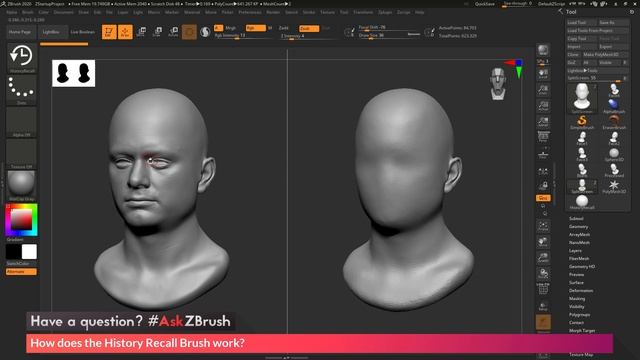
Task: Select the PolyMesh3D star tool
Action: (614, 186)
